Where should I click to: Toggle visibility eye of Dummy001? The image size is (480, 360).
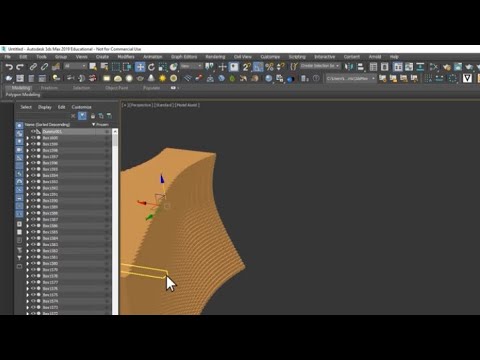33,132
